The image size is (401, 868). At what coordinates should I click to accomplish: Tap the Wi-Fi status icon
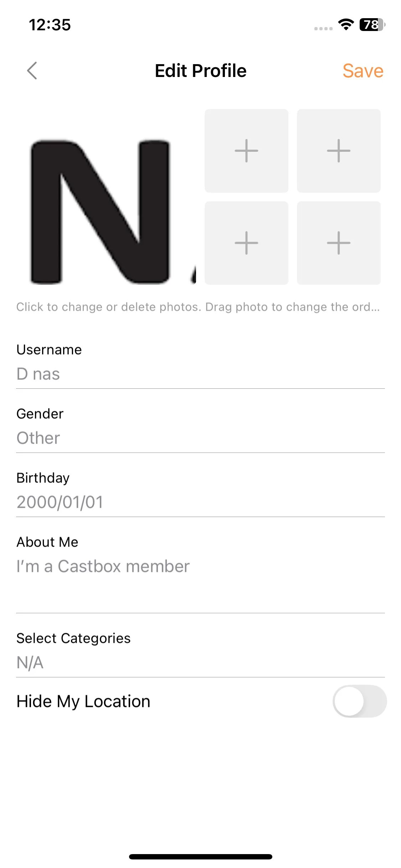coord(345,25)
